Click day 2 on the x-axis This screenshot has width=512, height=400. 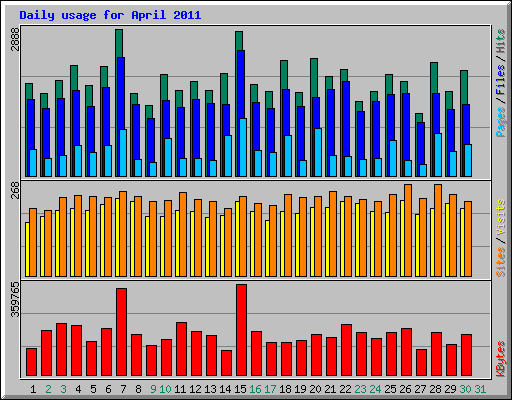tap(48, 389)
